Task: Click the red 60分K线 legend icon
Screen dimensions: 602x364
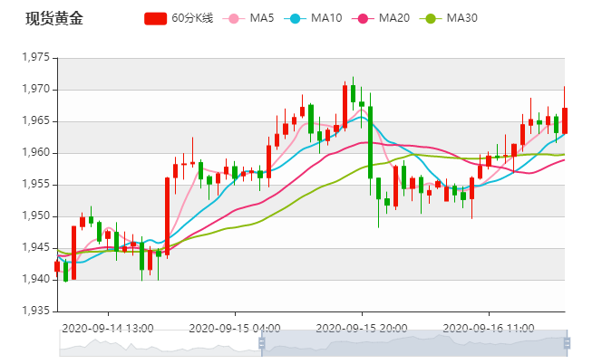Action: pyautogui.click(x=155, y=18)
